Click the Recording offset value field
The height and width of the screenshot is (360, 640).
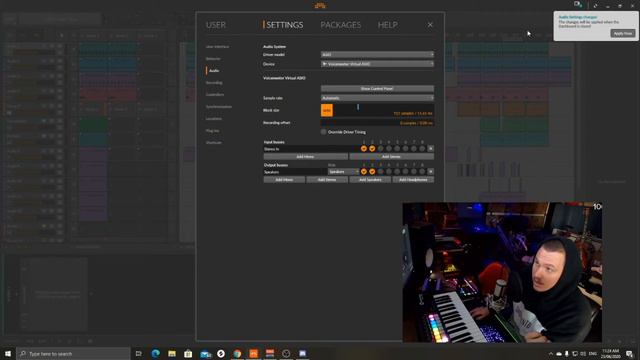click(377, 122)
